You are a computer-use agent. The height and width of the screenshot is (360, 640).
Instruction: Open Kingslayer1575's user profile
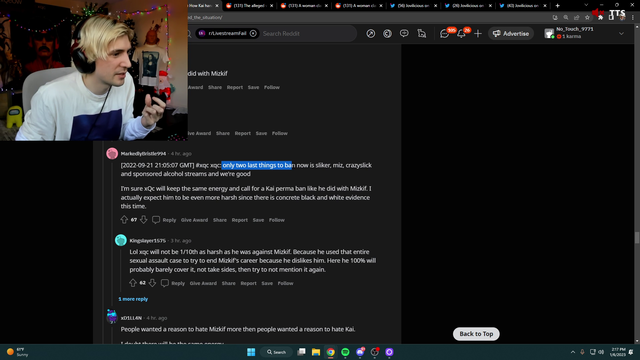147,241
